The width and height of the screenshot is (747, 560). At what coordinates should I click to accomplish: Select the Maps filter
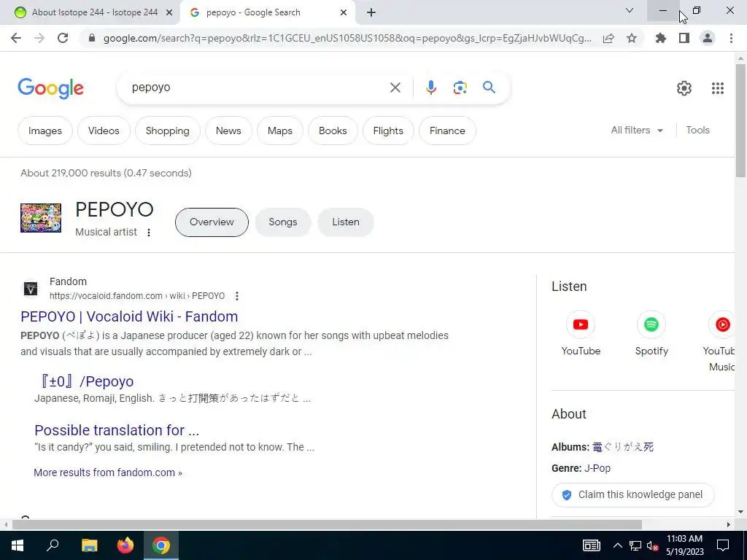click(x=279, y=131)
